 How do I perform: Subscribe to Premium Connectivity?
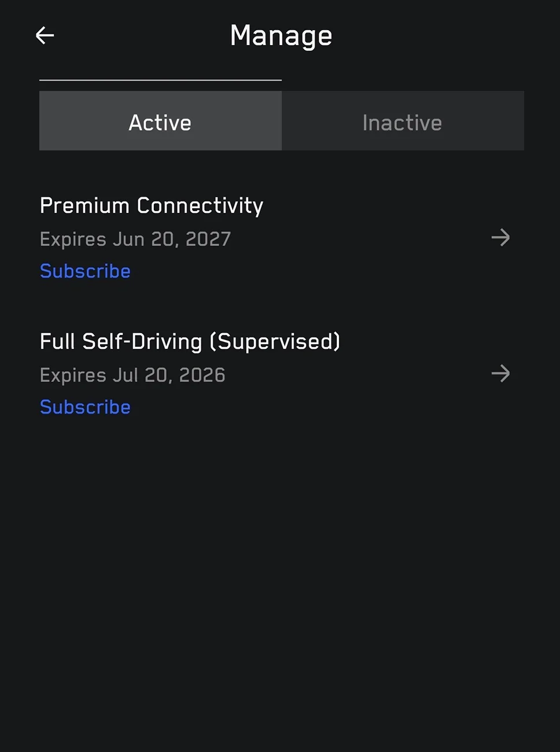[85, 271]
